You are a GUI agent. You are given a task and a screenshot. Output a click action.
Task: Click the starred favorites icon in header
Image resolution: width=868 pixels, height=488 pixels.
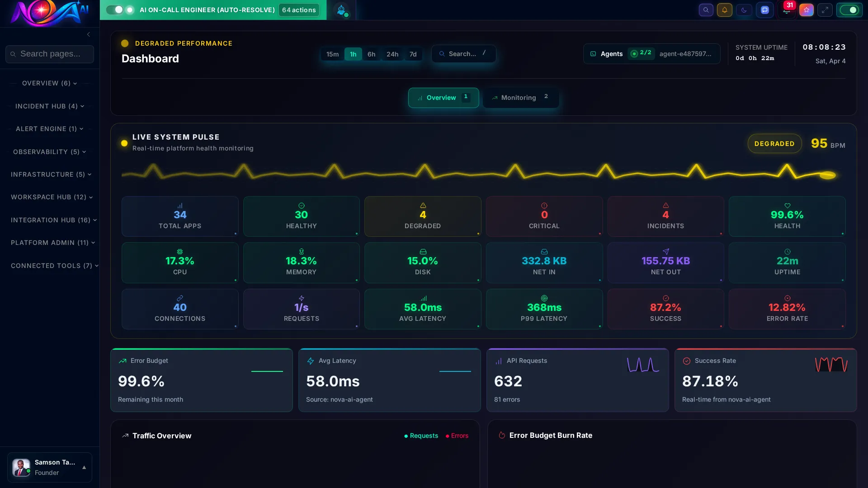[807, 10]
